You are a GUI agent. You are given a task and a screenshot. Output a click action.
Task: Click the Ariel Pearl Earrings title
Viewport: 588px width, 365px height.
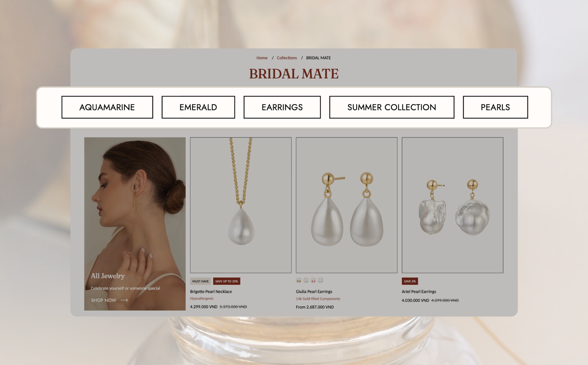point(419,292)
